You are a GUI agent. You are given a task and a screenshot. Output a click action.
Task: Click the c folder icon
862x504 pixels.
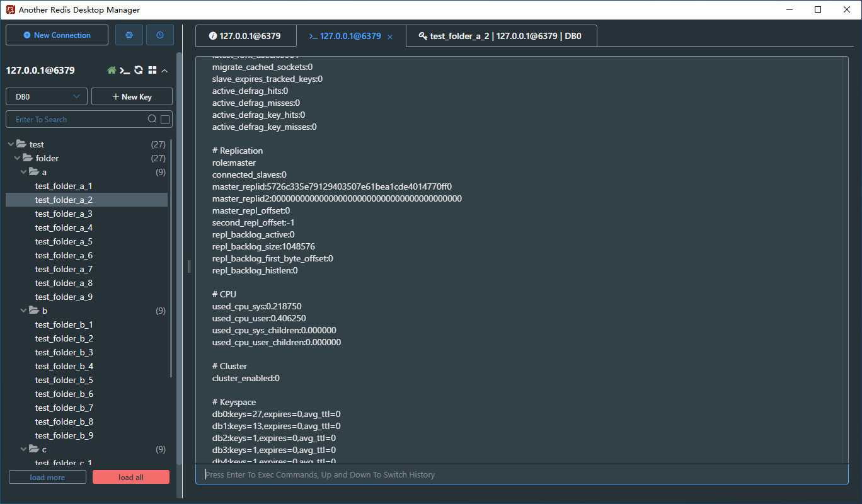tap(34, 449)
